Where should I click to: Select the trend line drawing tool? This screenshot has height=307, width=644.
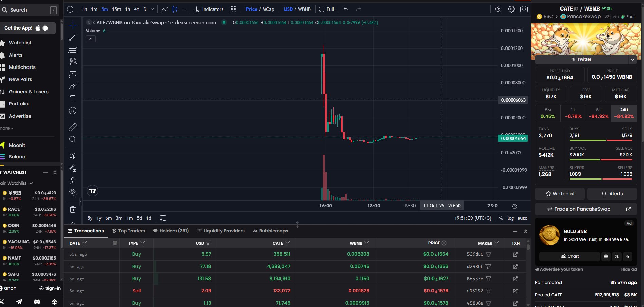[73, 37]
